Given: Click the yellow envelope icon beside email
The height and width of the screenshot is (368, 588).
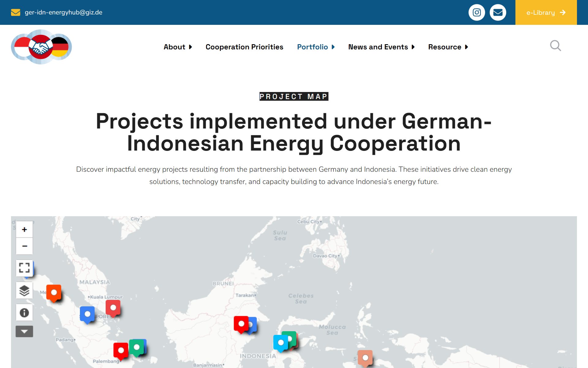Looking at the screenshot, I should (x=16, y=12).
